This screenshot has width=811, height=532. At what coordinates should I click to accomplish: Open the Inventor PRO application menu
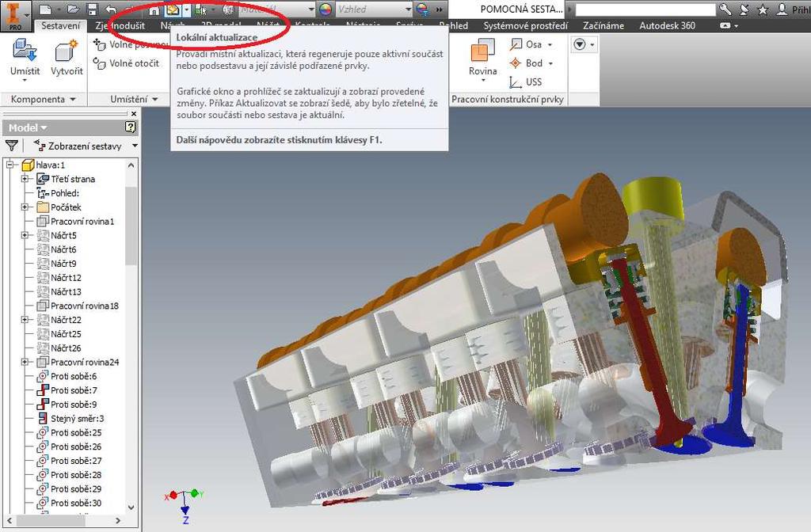coord(15,16)
